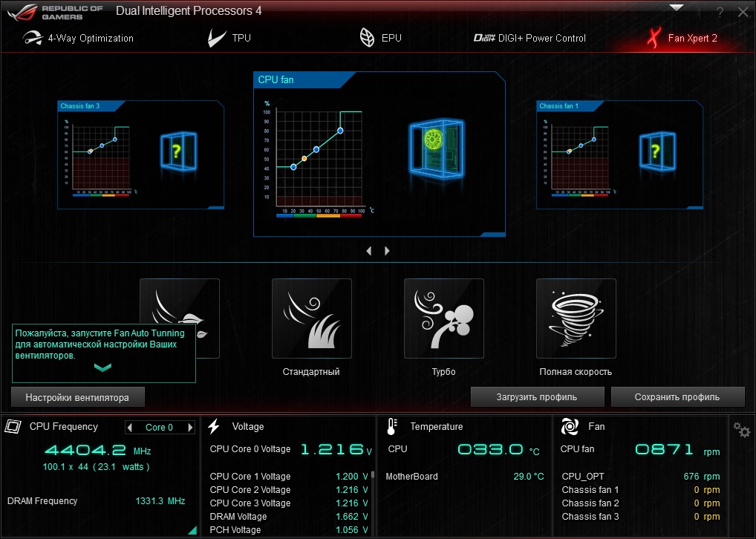Select the top CPU fan curve point
This screenshot has width=756, height=539.
(x=340, y=131)
